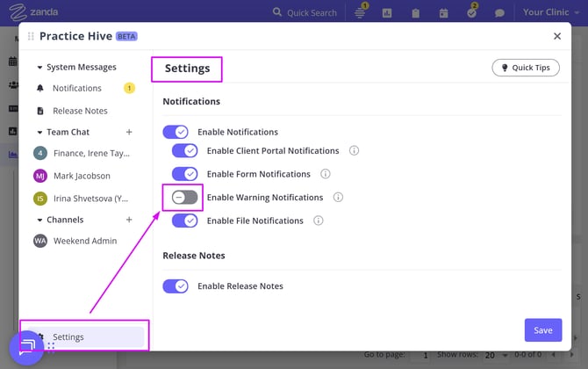Add a new Team Chat with plus icon
Viewport: 588px width, 369px height.
(129, 132)
